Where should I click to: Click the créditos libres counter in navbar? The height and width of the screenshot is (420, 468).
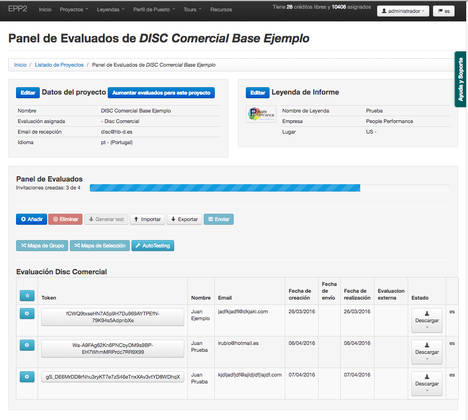tap(322, 7)
